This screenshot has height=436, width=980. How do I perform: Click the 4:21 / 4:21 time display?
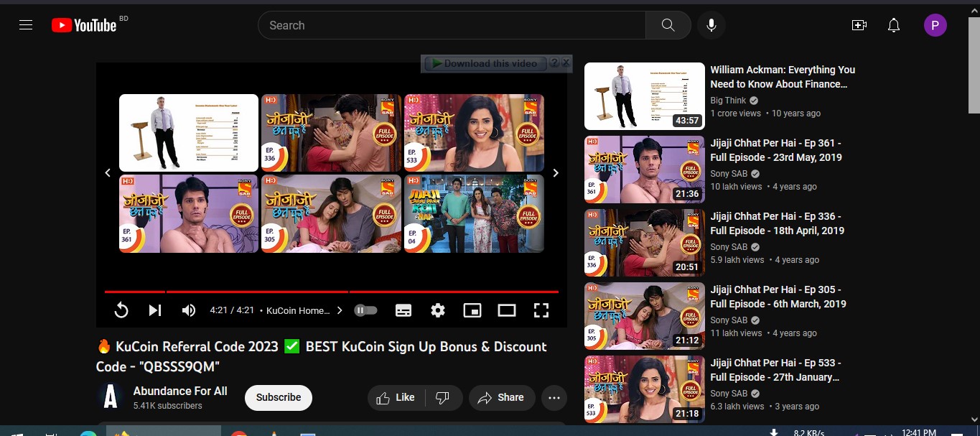232,310
